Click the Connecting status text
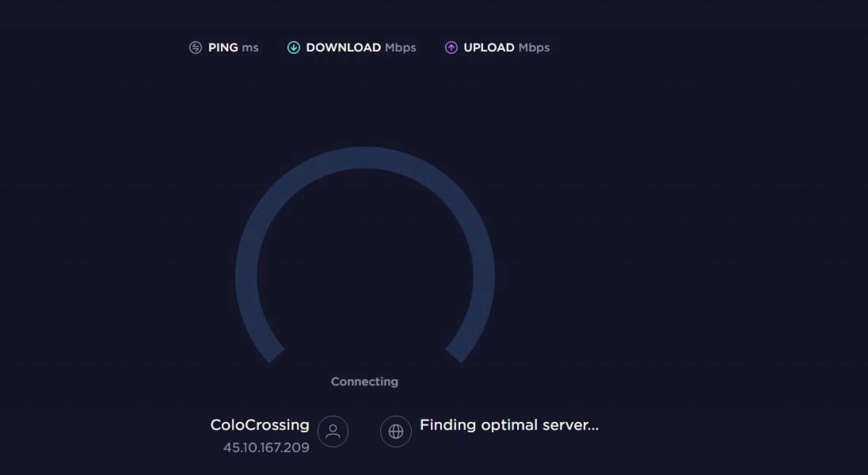Screen dimensions: 868x475 tap(364, 382)
